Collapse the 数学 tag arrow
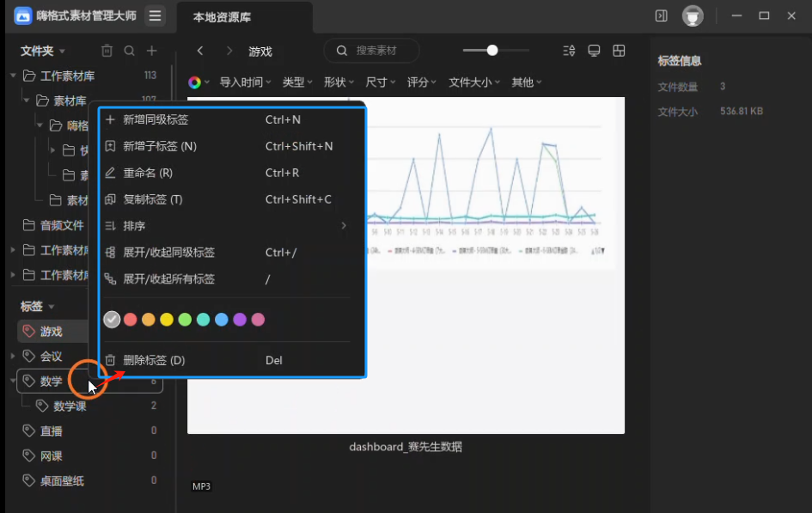 (13, 381)
